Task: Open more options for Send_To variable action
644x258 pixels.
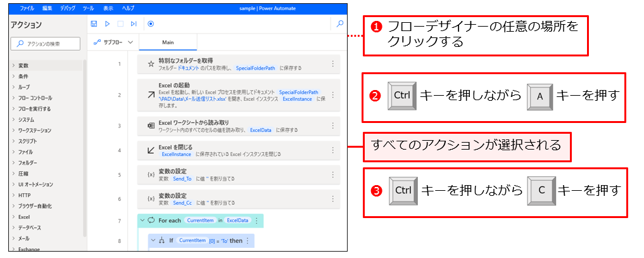Action: pos(332,174)
